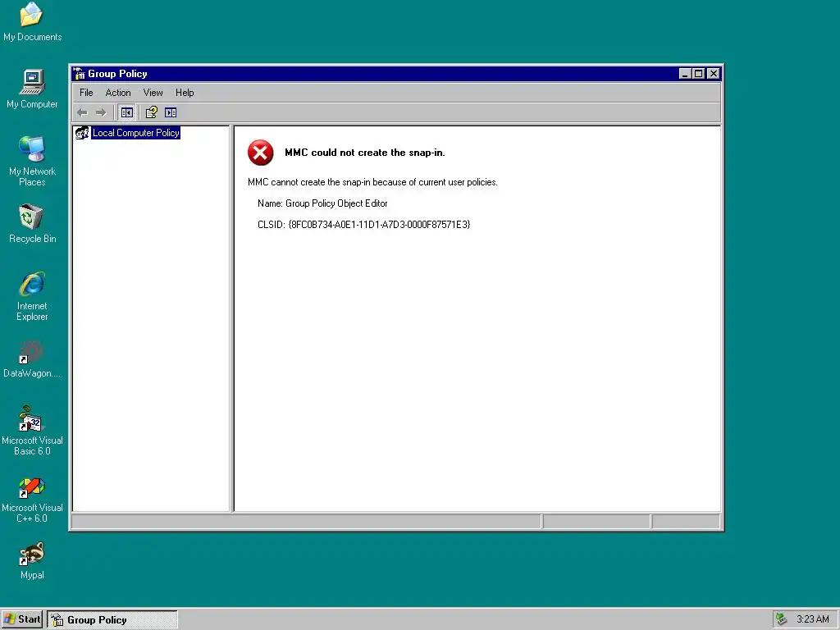Screen dimensions: 840x630
Task: Open the View menu
Action: pyautogui.click(x=153, y=93)
